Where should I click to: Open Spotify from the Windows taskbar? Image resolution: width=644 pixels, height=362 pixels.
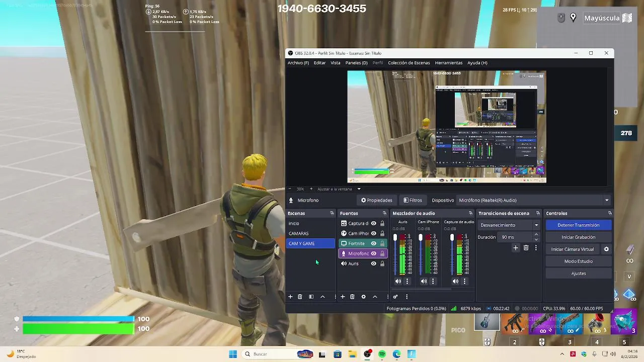382,354
